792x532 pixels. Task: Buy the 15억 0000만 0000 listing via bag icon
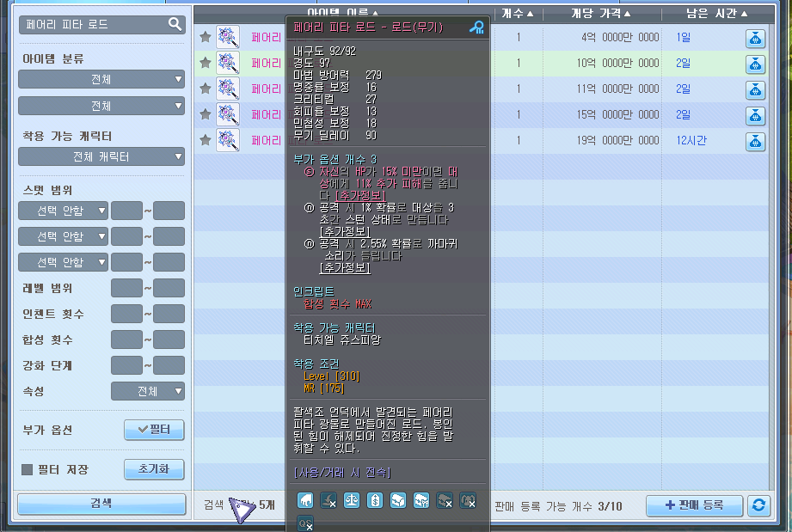click(x=755, y=115)
